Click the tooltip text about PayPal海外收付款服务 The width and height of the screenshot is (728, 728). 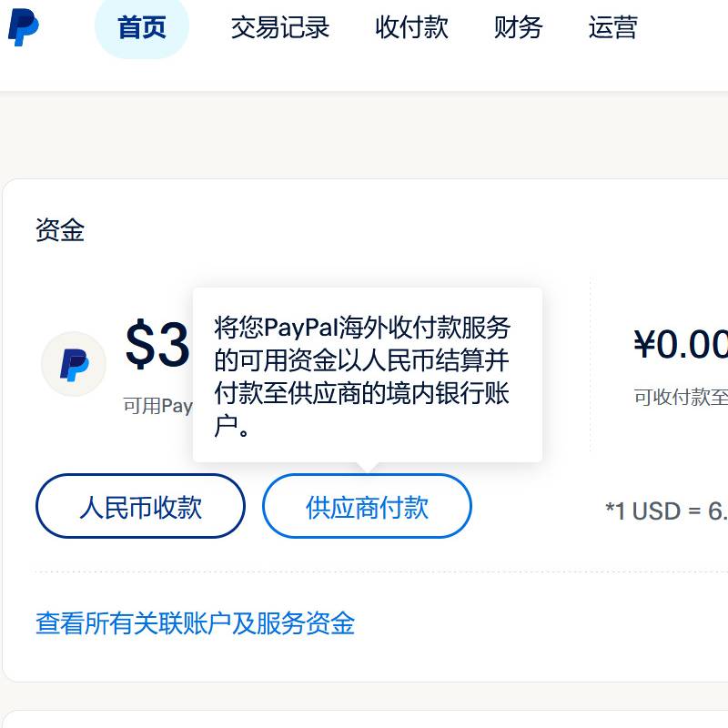(x=364, y=376)
